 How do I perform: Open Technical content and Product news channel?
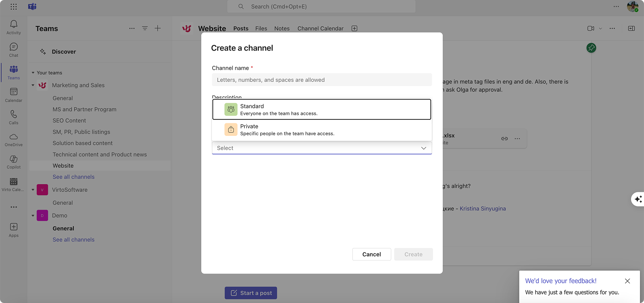[x=99, y=154]
